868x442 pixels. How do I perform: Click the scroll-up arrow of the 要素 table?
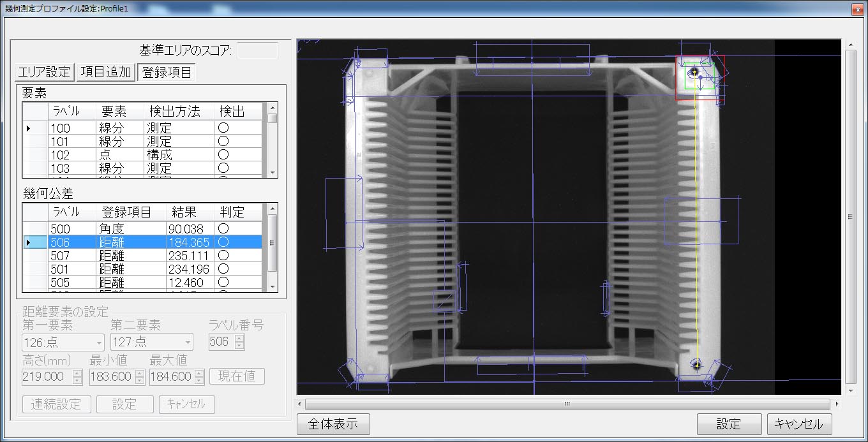click(273, 108)
